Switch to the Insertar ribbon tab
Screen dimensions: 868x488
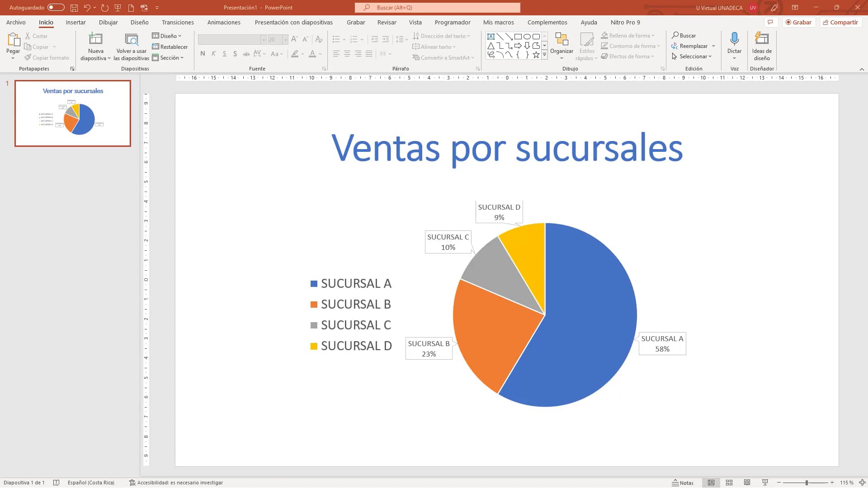pos(75,22)
